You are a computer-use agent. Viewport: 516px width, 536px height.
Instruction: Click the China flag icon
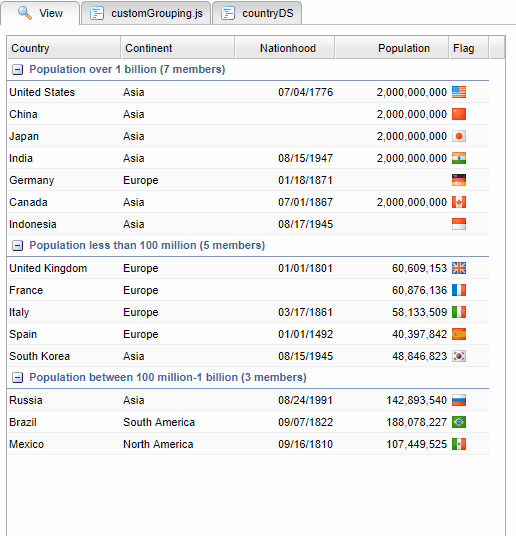pyautogui.click(x=459, y=114)
